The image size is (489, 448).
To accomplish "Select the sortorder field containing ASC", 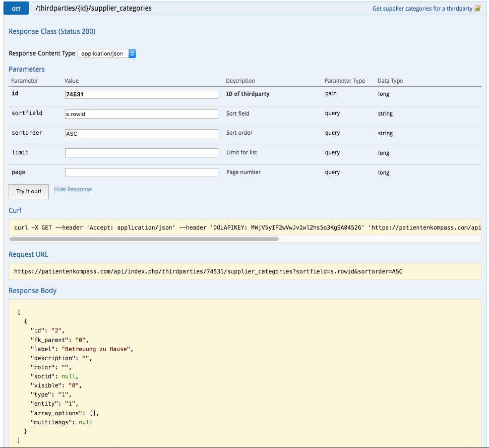I will coord(141,133).
